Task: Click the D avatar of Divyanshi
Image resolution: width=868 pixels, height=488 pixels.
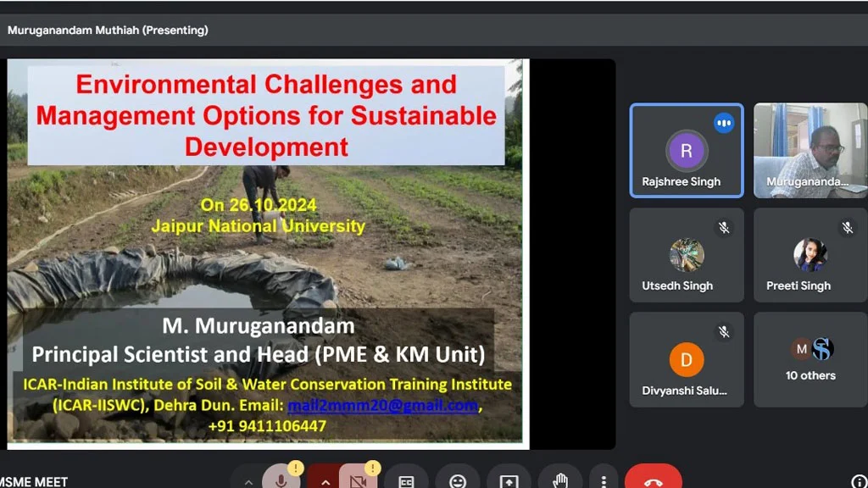Action: (x=687, y=359)
